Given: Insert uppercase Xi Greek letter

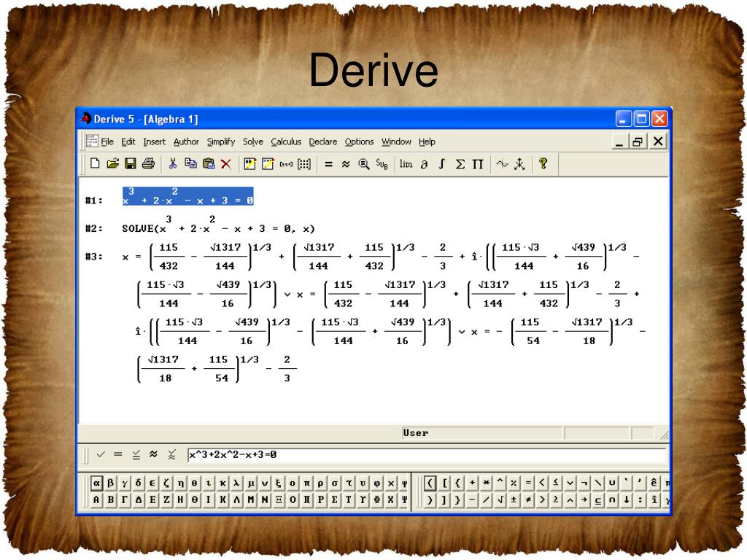Looking at the screenshot, I should click(x=278, y=500).
